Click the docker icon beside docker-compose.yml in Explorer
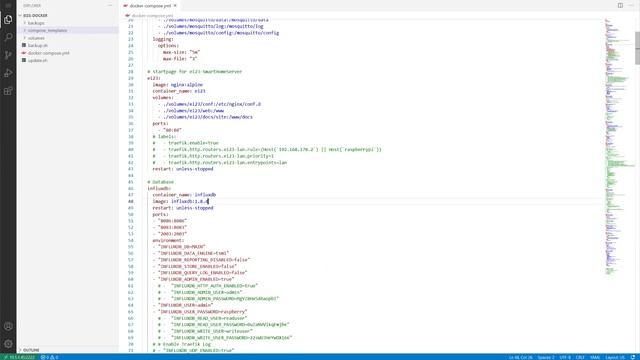The width and height of the screenshot is (640, 360). coord(24,53)
